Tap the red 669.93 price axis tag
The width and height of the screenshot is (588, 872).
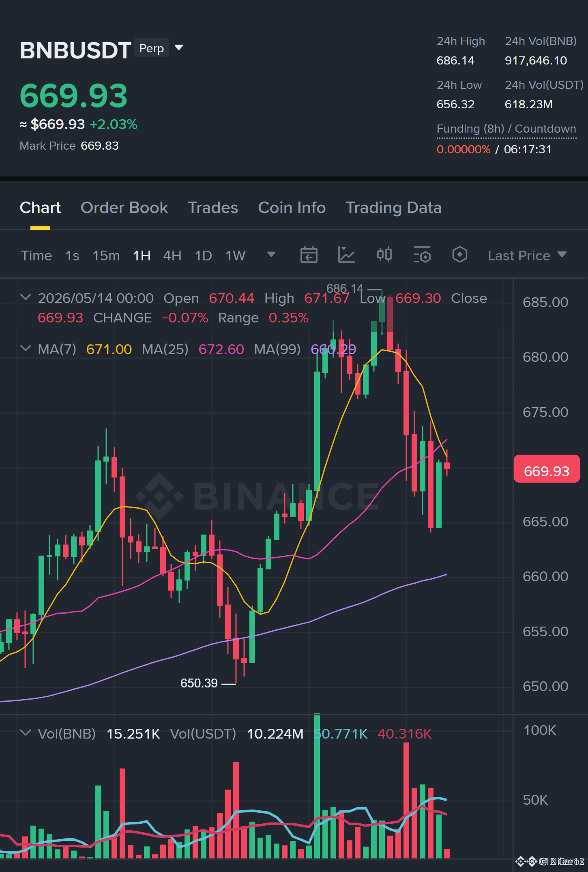pyautogui.click(x=546, y=469)
